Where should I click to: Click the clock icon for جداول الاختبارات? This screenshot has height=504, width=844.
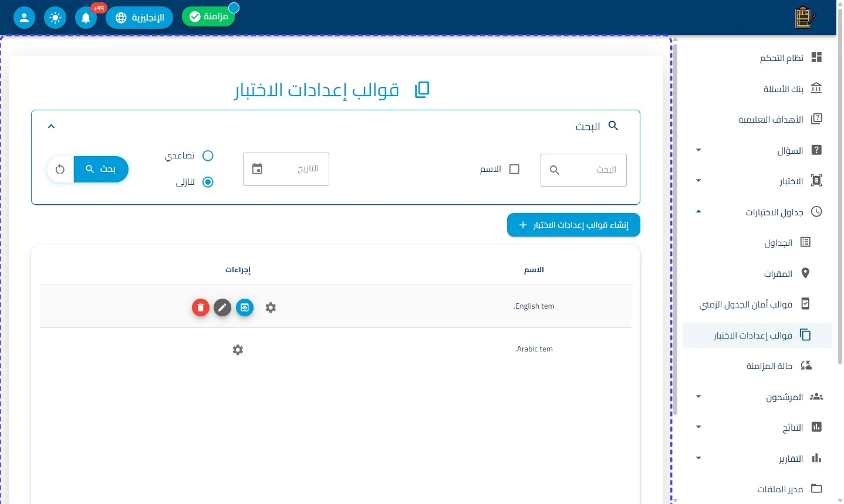pos(816,211)
